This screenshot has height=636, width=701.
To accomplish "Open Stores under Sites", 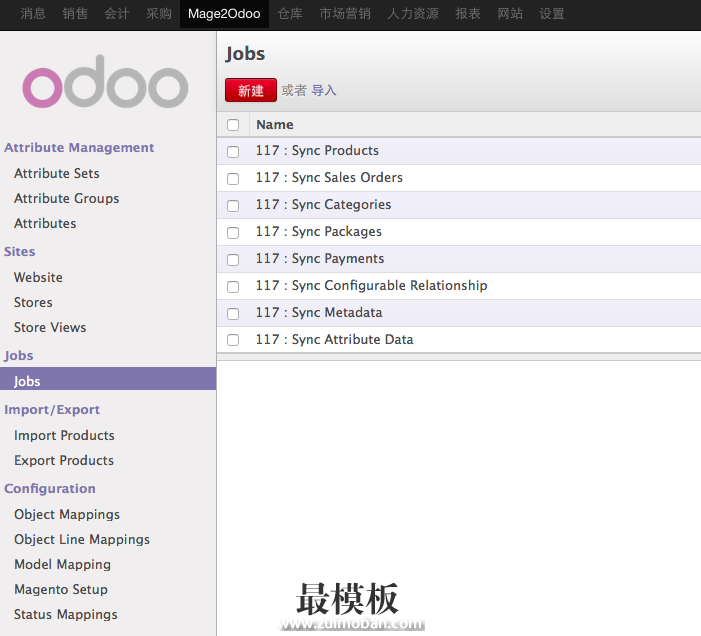I will (x=33, y=303).
